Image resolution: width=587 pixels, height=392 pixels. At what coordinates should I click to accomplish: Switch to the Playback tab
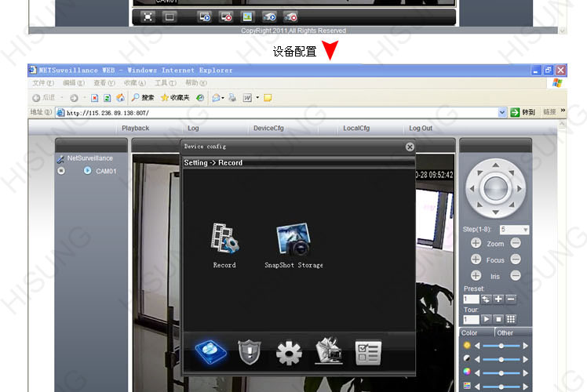135,129
